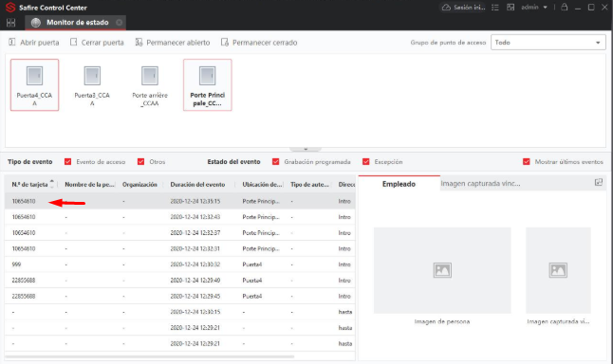
Task: Open the Sesión cloud login icon
Action: (463, 8)
